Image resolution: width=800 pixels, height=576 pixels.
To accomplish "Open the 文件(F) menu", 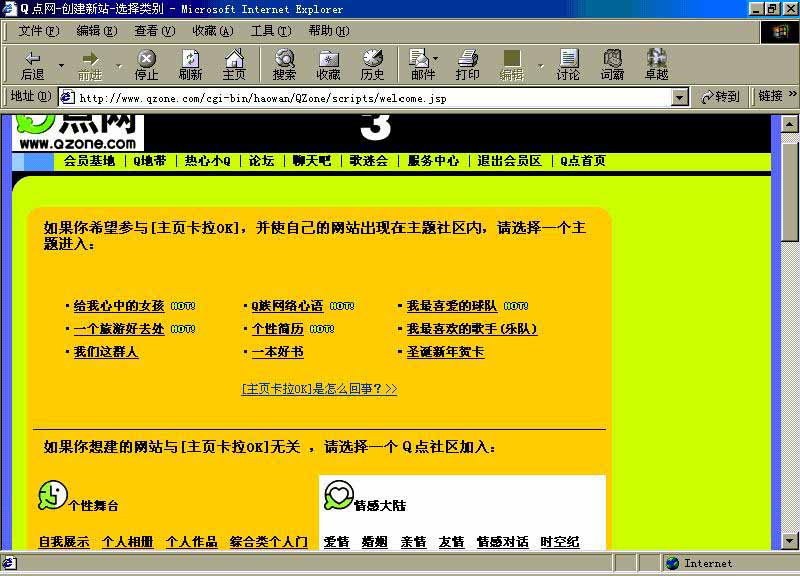I will point(39,31).
